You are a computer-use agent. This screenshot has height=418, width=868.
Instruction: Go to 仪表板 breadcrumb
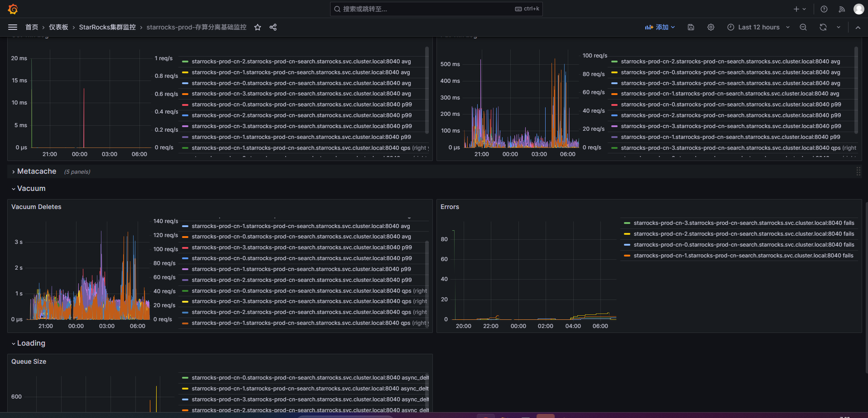coord(58,27)
